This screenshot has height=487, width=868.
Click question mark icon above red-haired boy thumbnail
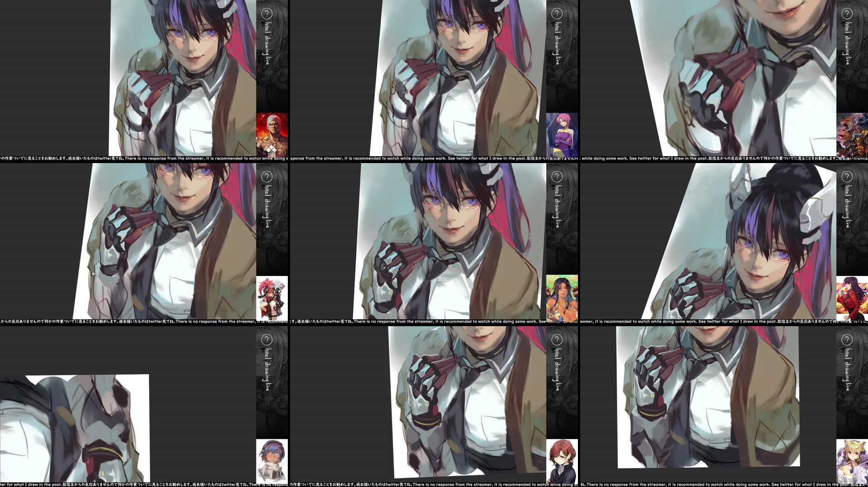pos(557,340)
